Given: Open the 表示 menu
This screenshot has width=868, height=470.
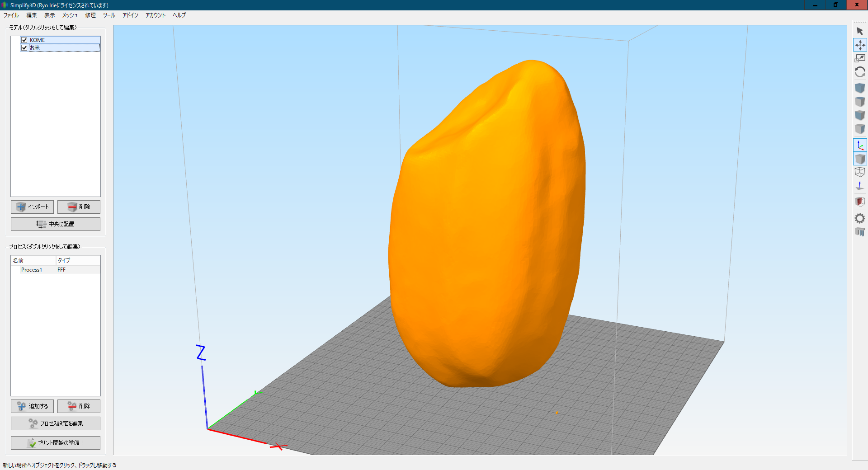Looking at the screenshot, I should pos(50,15).
